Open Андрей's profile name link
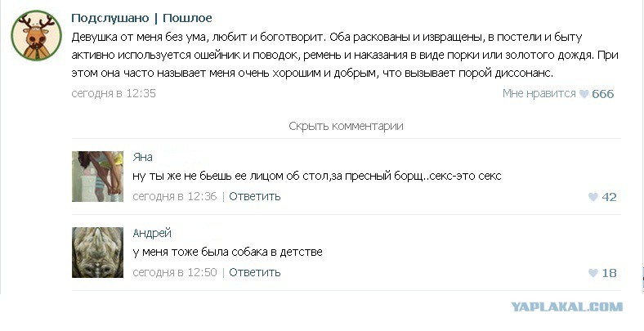The height and width of the screenshot is (331, 644). [x=152, y=233]
